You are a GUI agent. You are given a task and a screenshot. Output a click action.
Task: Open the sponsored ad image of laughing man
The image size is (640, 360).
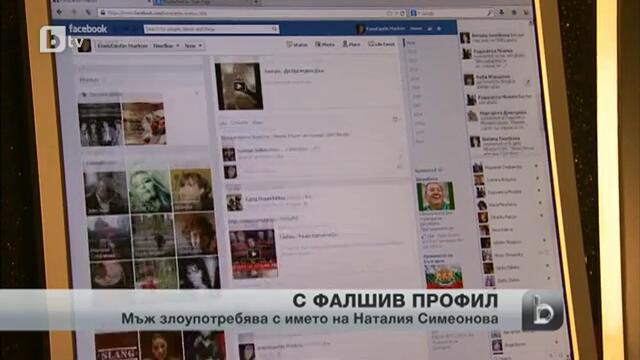[x=436, y=196]
